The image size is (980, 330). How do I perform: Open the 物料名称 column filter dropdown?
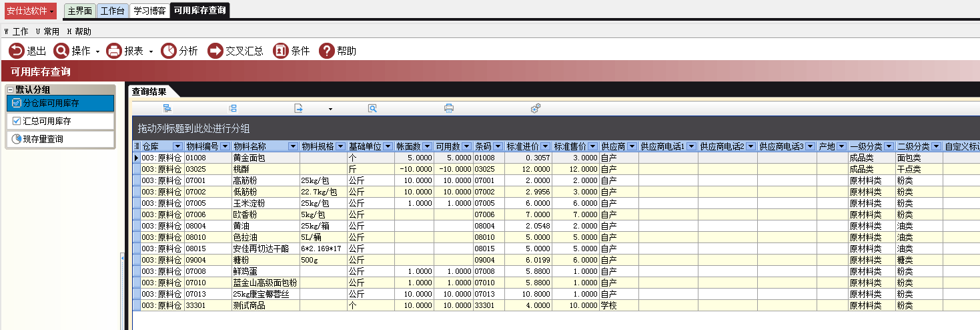(x=293, y=146)
